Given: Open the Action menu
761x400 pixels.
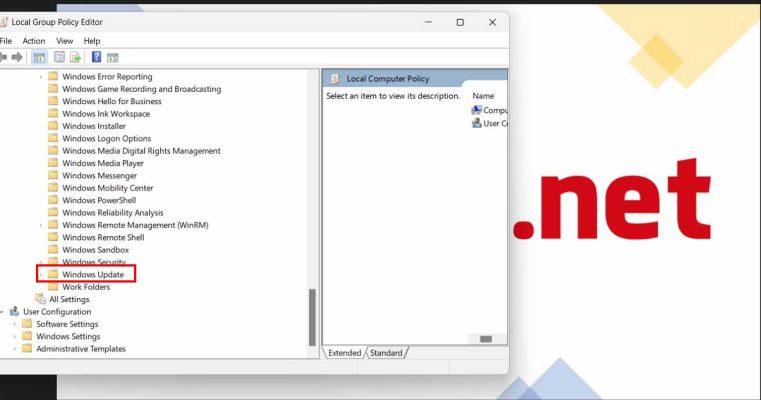Looking at the screenshot, I should pyautogui.click(x=33, y=41).
